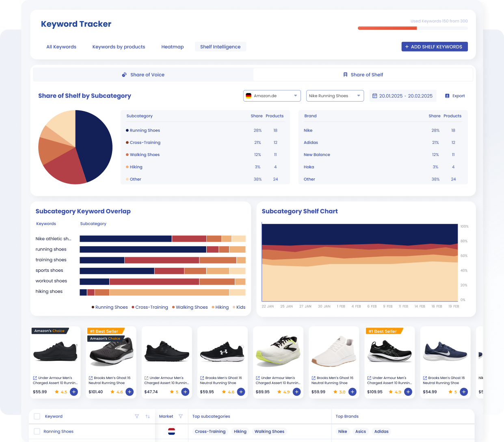Click the sort arrows beside the Keyword header

[148, 416]
